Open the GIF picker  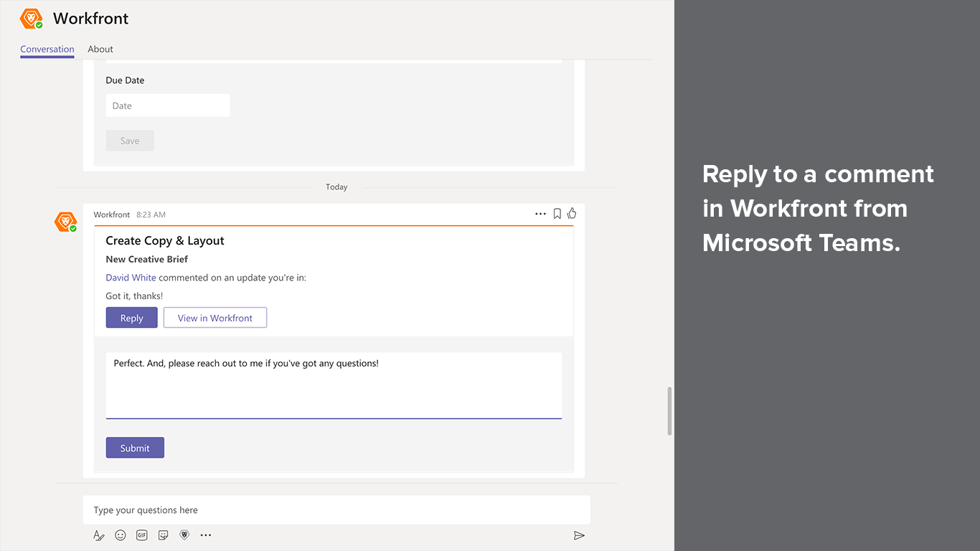point(142,535)
